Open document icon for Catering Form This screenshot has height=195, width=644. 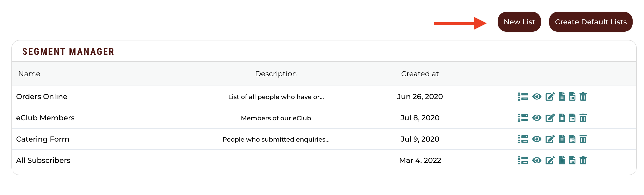[562, 139]
